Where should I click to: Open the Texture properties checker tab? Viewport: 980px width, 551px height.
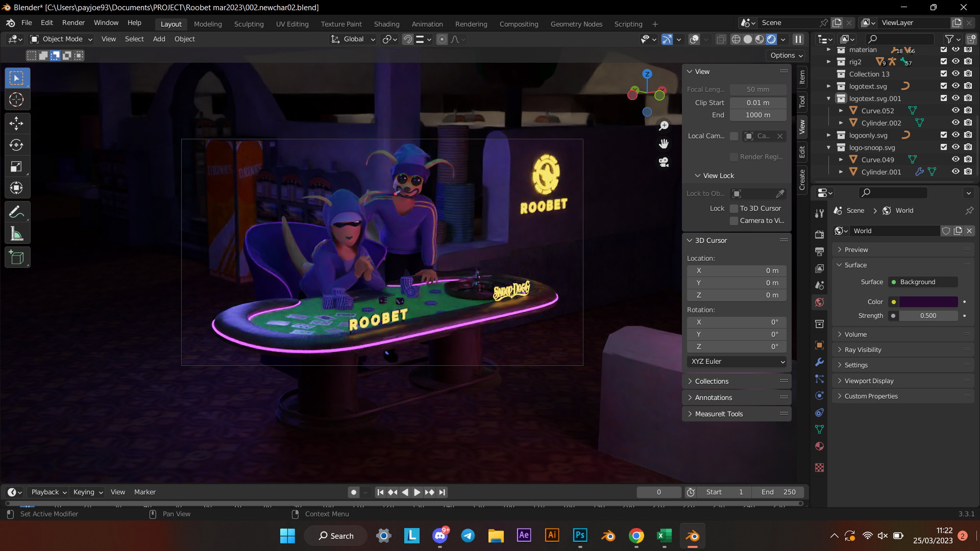tap(819, 468)
